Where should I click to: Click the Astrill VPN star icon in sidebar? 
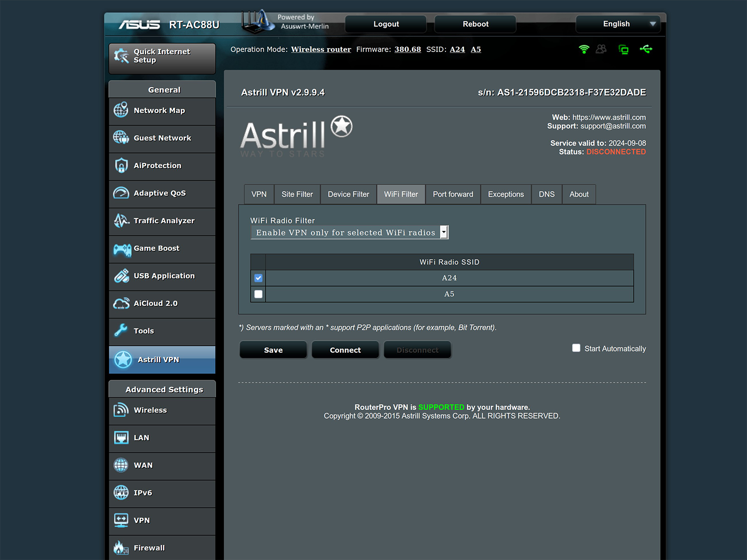pos(123,360)
